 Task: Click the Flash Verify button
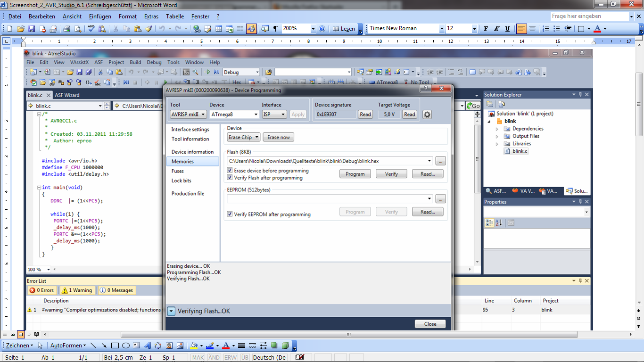point(391,174)
